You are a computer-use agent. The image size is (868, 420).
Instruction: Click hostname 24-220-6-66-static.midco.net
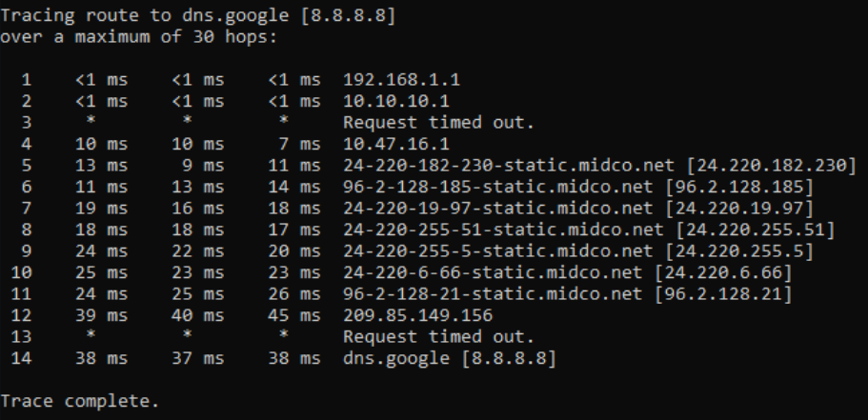[493, 272]
